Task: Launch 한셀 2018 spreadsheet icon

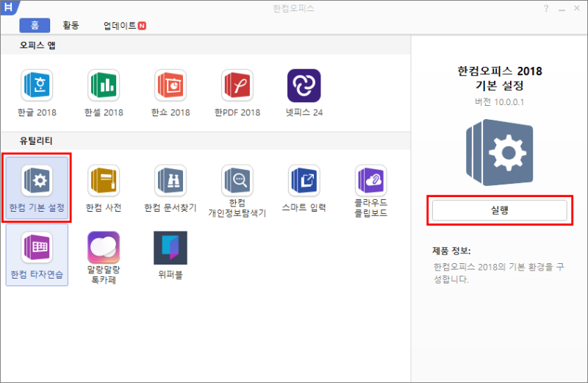Action: point(104,85)
